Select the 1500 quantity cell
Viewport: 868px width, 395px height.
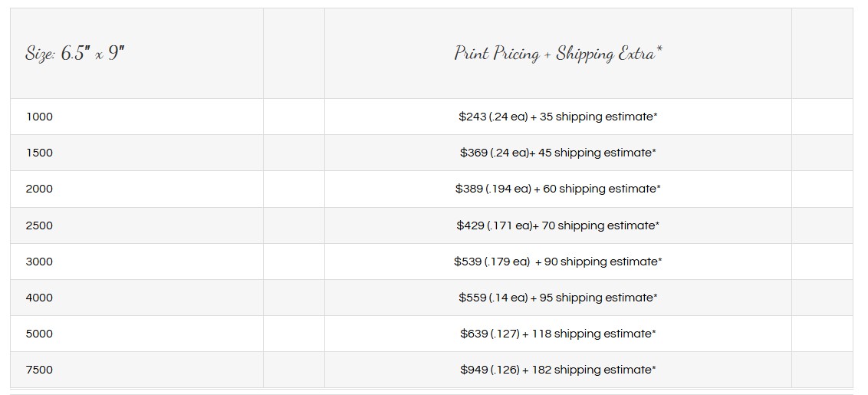pyautogui.click(x=40, y=153)
